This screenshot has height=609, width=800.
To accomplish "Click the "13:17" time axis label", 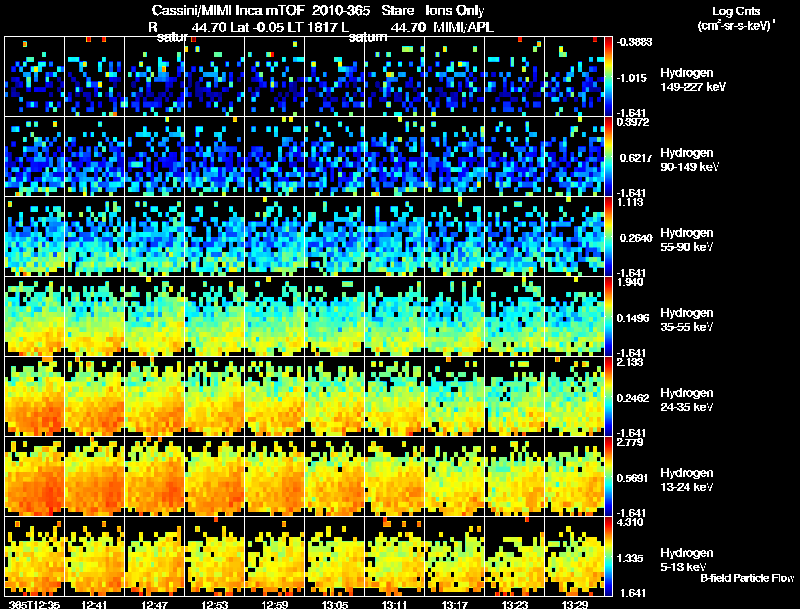I will tap(455, 605).
